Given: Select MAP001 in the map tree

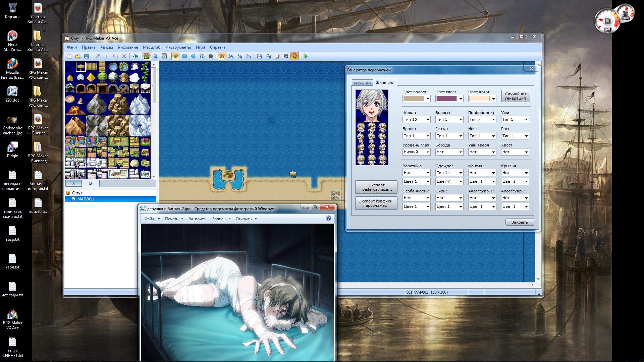Looking at the screenshot, I should pyautogui.click(x=110, y=199).
